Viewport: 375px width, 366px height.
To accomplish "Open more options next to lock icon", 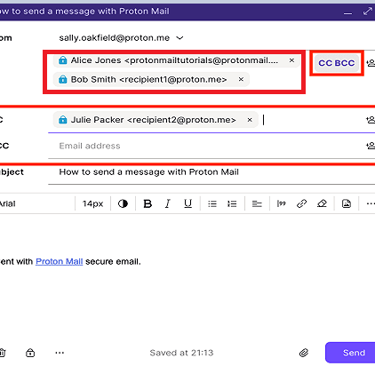I will 60,353.
